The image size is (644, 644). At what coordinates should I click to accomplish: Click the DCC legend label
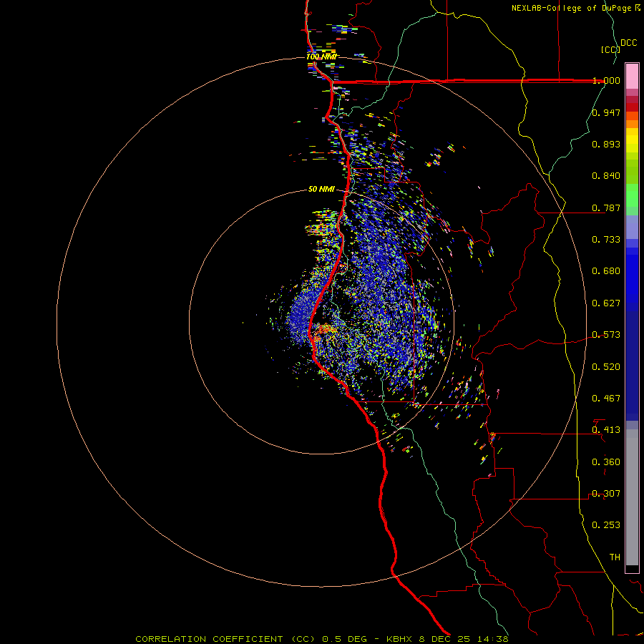(x=628, y=43)
